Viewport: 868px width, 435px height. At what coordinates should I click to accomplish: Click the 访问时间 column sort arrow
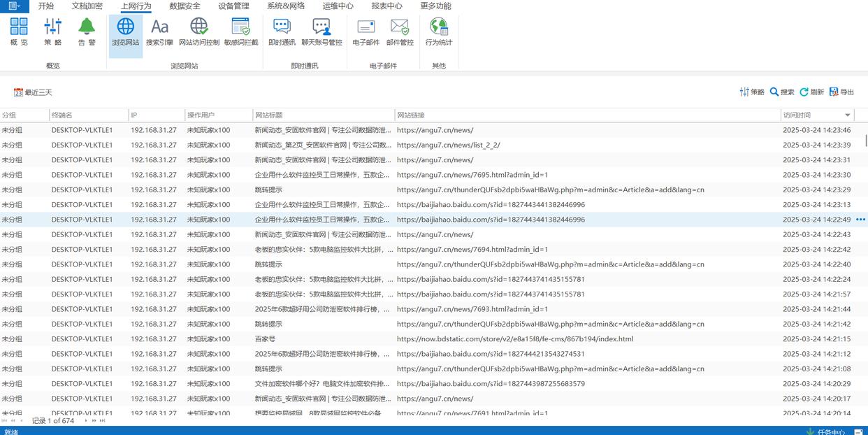coord(848,115)
